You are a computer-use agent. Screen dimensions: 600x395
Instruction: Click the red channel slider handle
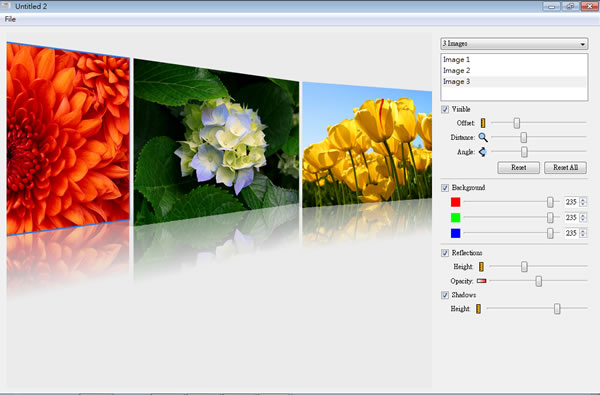[550, 202]
